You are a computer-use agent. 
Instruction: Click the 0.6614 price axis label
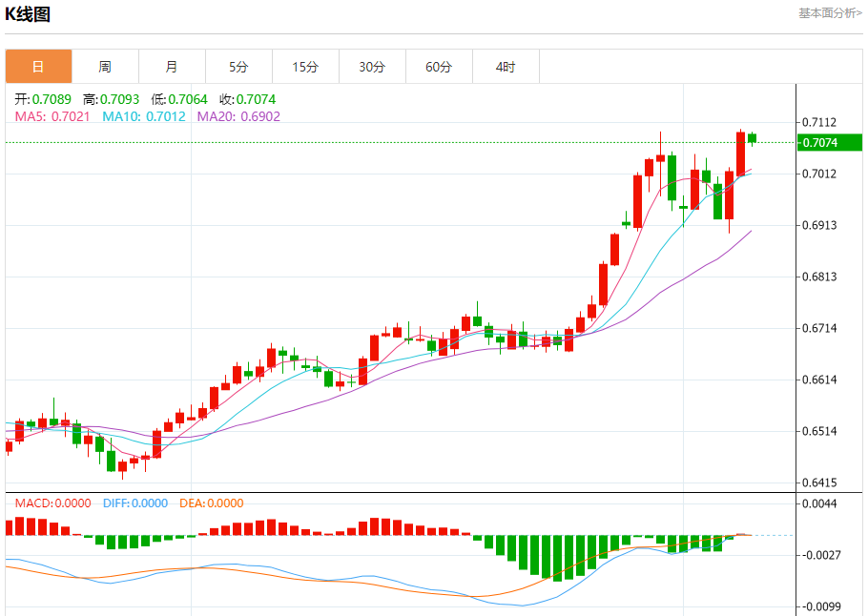click(819, 380)
